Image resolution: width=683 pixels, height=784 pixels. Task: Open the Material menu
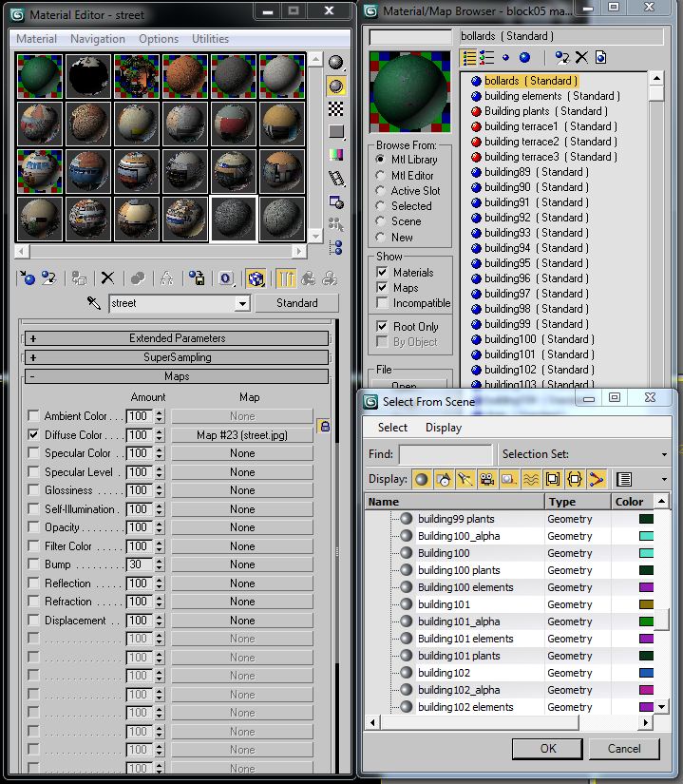(x=36, y=39)
